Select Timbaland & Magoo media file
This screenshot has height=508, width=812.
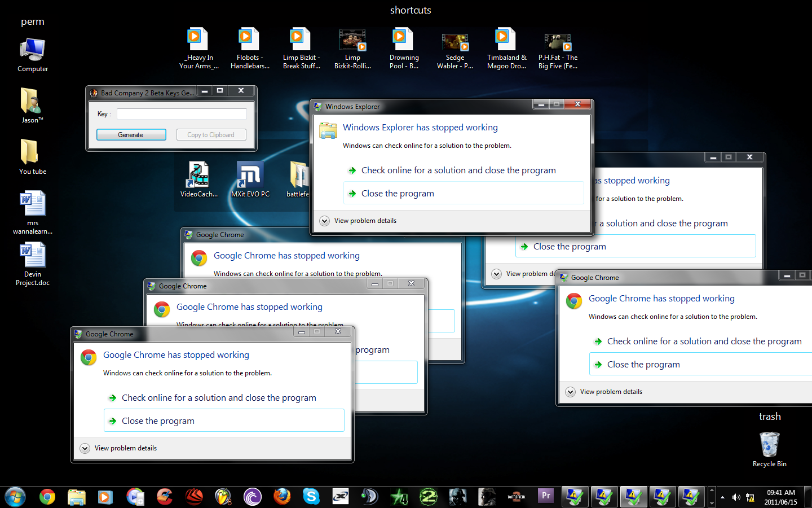(x=506, y=49)
